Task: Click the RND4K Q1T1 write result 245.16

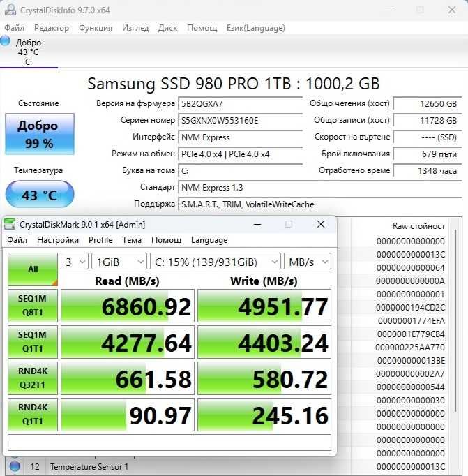Action: pos(264,415)
